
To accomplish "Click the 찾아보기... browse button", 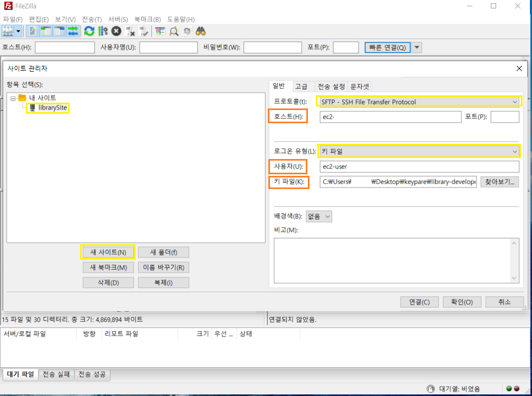I will pyautogui.click(x=499, y=182).
